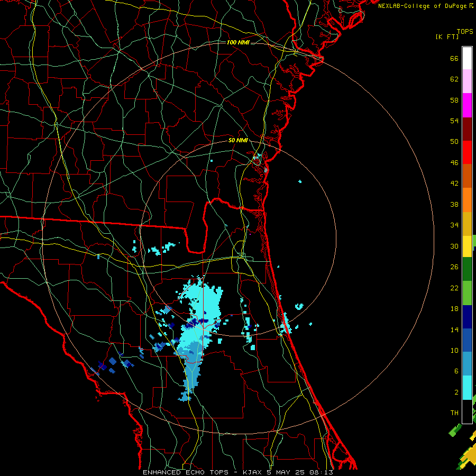The height and width of the screenshot is (476, 476).
Task: Click the light orange legend band
Action: (x=467, y=200)
